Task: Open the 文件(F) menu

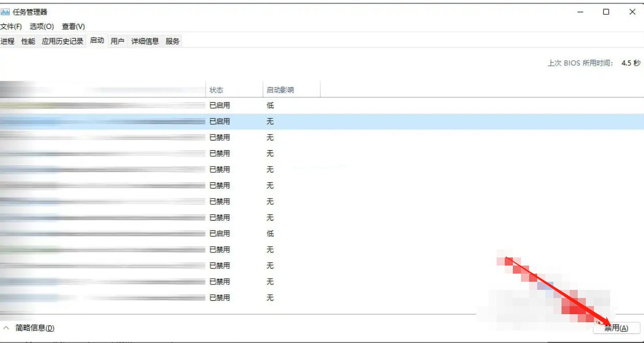Action: click(11, 27)
